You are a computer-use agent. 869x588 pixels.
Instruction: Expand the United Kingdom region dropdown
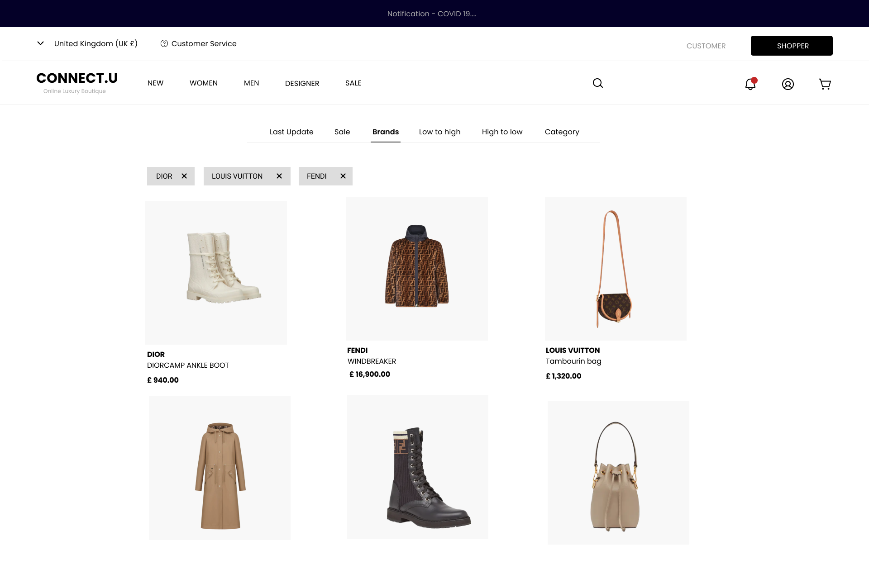point(41,43)
